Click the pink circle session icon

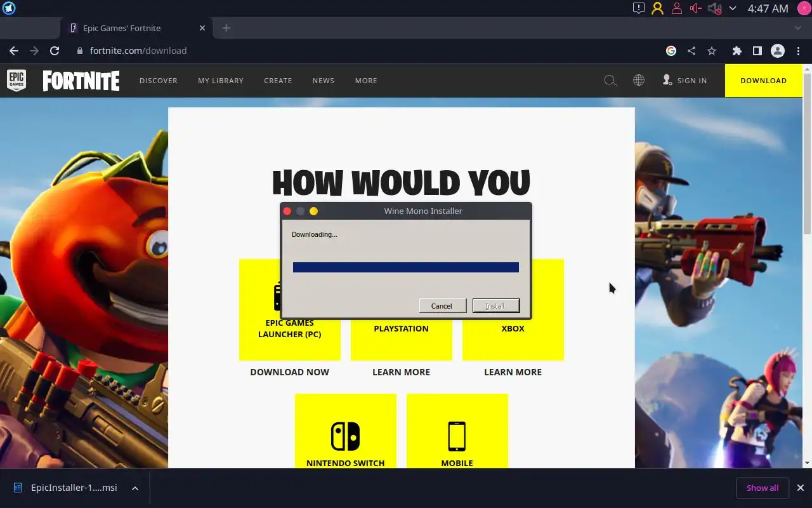803,8
